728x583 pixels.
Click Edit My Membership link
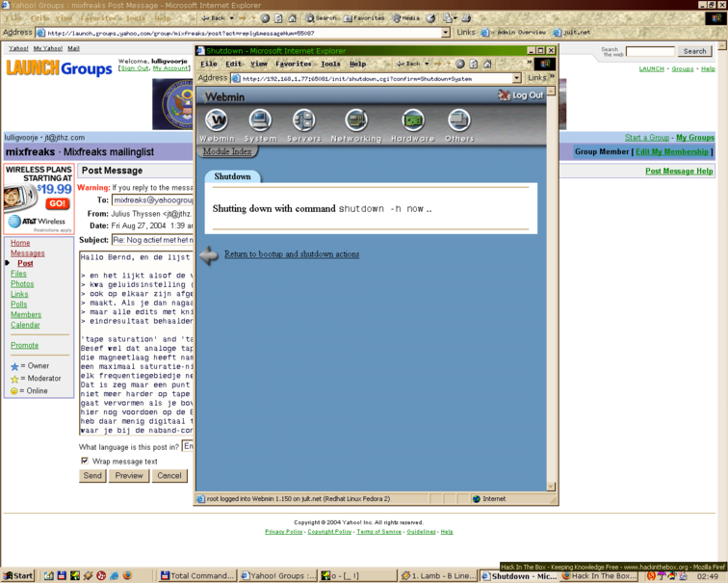click(x=672, y=152)
